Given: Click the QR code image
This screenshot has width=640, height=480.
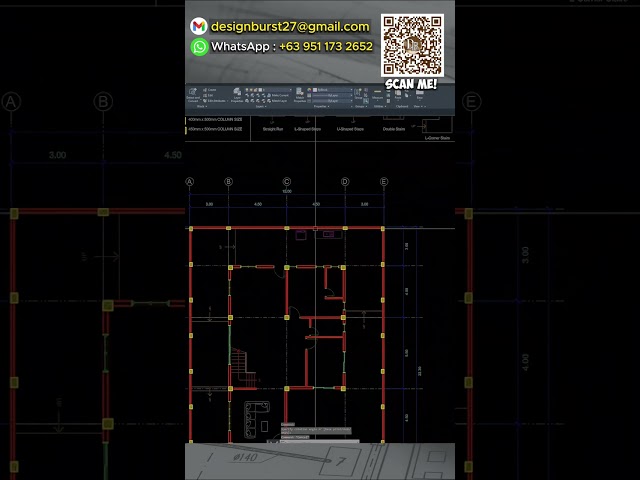Looking at the screenshot, I should click(x=412, y=45).
